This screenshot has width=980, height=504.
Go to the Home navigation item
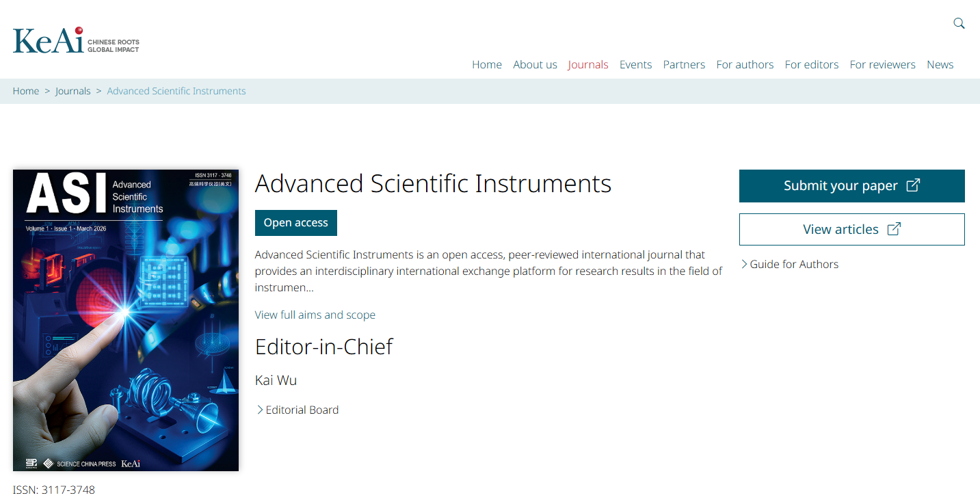click(486, 64)
